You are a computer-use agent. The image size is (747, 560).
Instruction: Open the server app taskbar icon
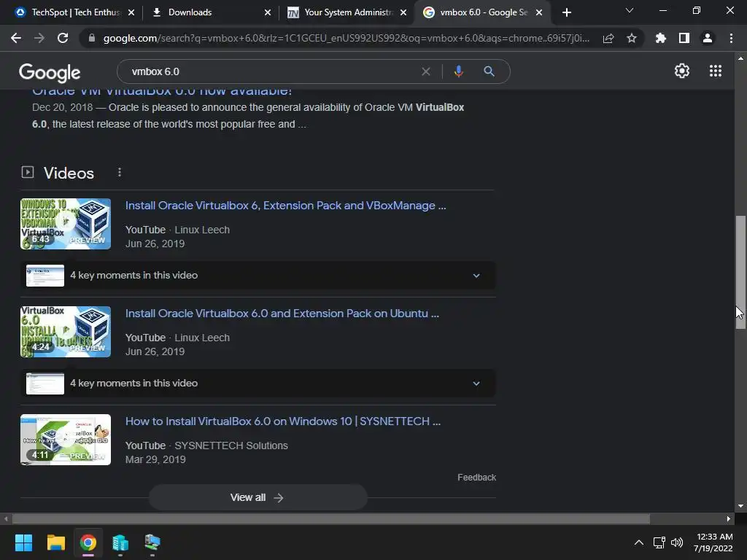[120, 542]
